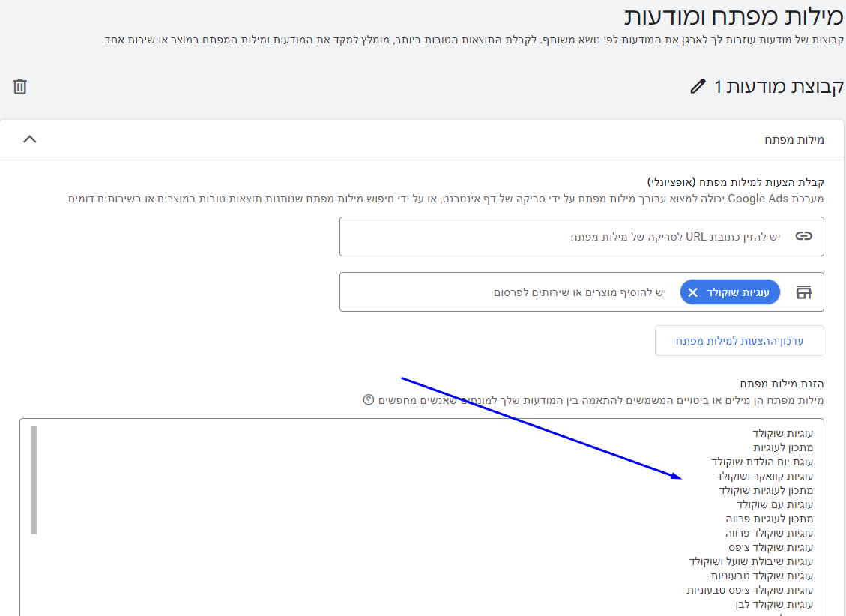Click עדכון ההצעות למילות מפתח button
Viewport: 846px width, 616px height.
coord(739,341)
